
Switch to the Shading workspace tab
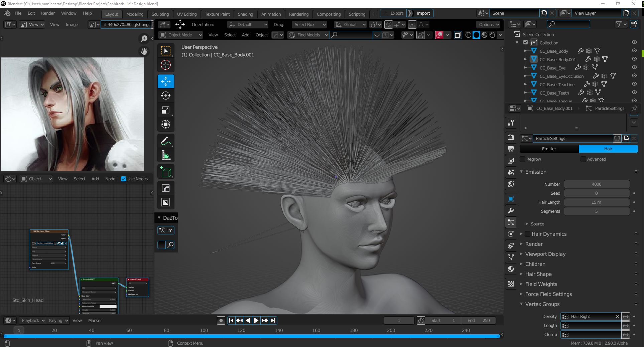(x=245, y=14)
